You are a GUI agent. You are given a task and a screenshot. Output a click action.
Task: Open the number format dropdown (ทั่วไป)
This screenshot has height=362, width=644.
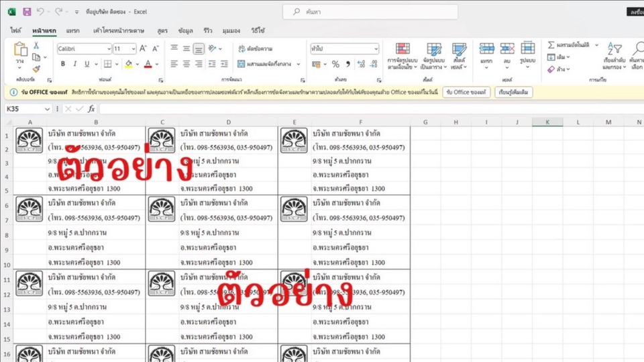point(376,48)
